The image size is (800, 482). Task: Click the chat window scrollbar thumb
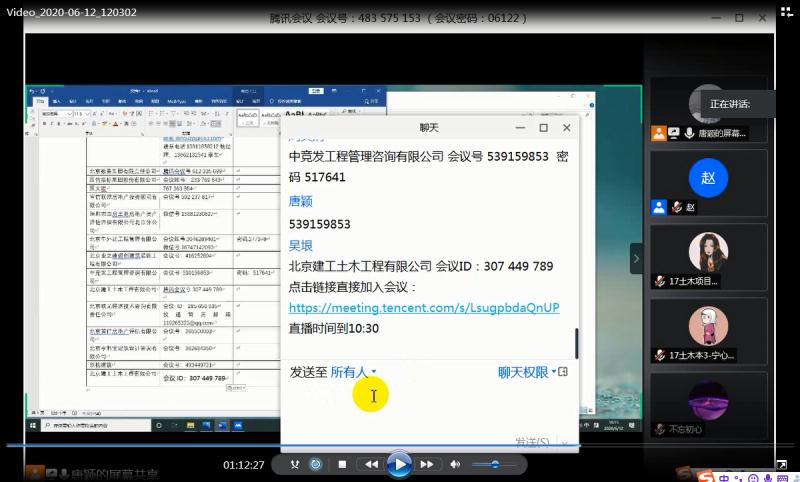point(577,343)
